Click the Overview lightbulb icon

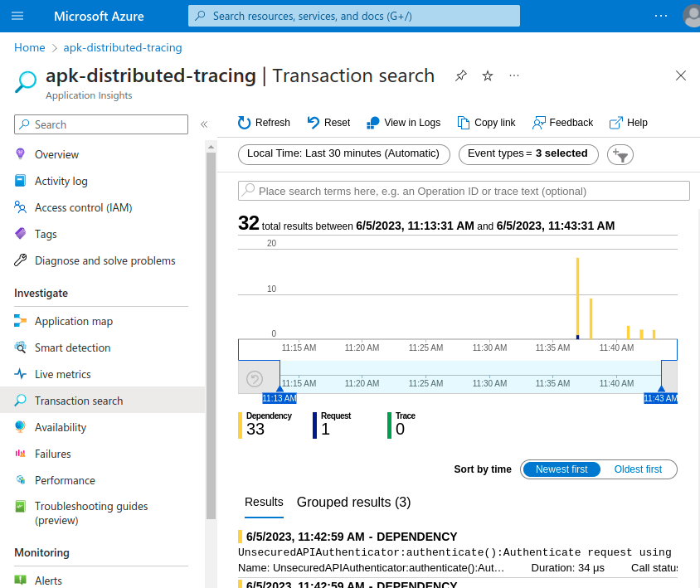pos(20,154)
